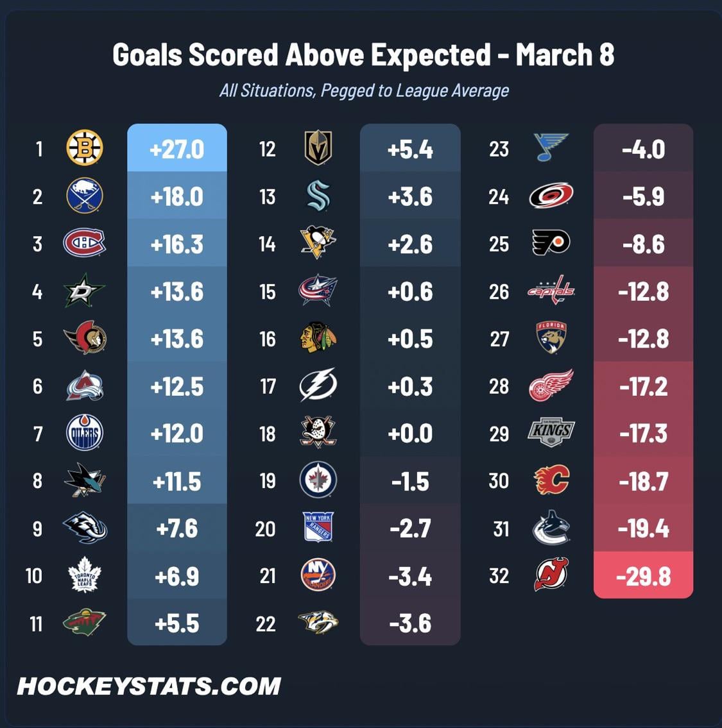The height and width of the screenshot is (728, 722).
Task: Click the Detroit Red Wings logo
Action: (551, 385)
